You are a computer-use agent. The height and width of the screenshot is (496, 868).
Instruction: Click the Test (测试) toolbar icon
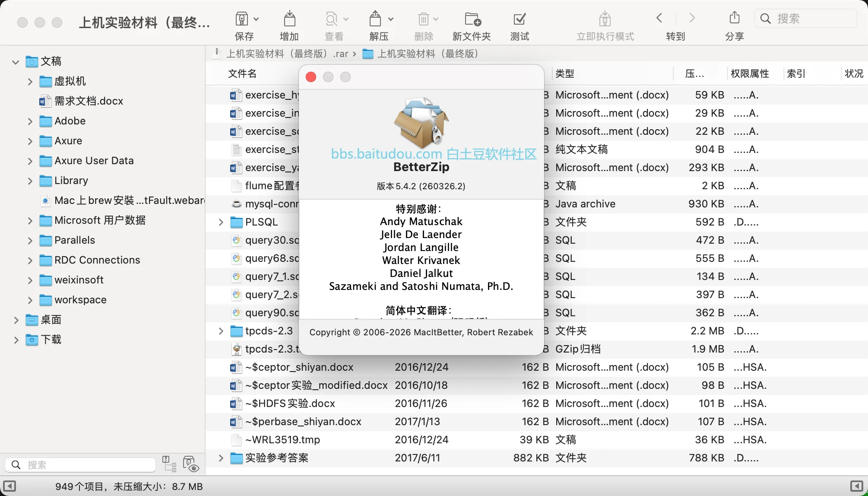pos(520,19)
